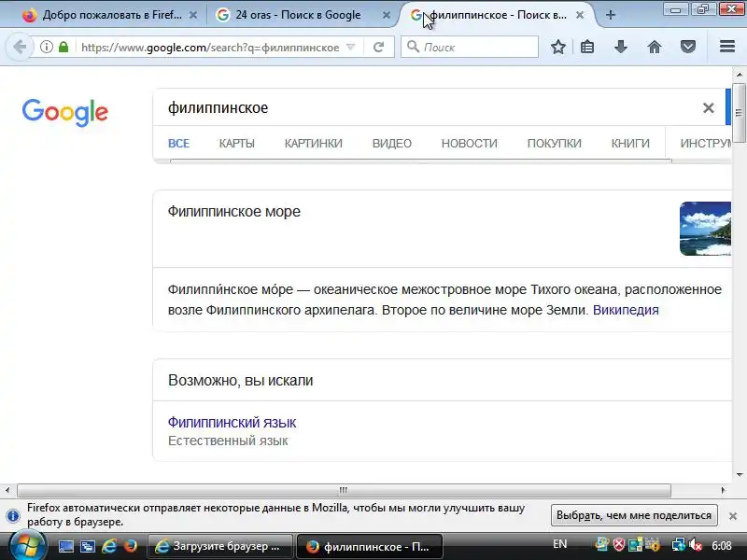
Task: Show site information icon in address bar
Action: coord(46,47)
